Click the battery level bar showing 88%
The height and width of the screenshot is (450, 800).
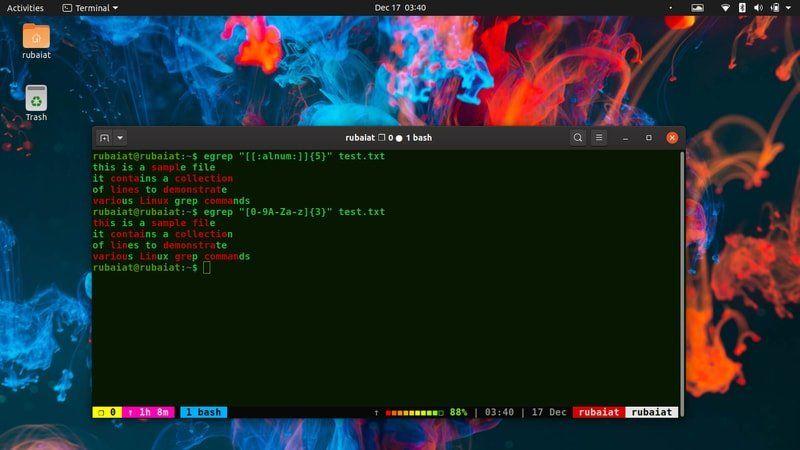click(x=414, y=412)
